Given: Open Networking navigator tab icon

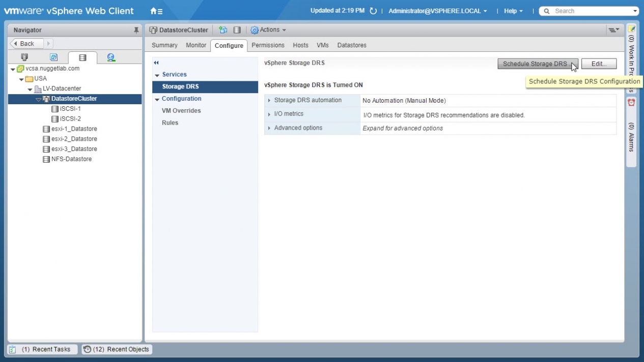Looking at the screenshot, I should (x=110, y=57).
